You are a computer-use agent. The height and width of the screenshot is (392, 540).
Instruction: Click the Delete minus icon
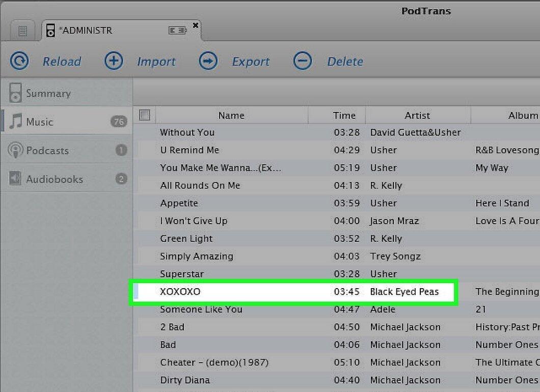pos(303,61)
